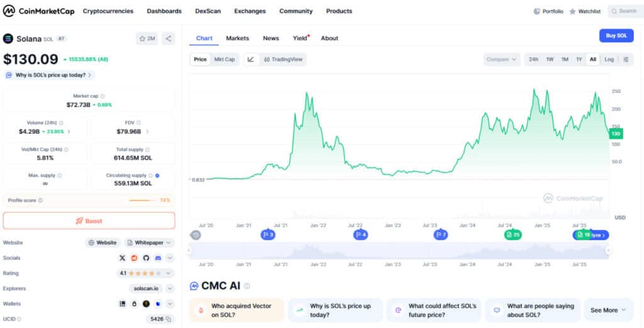The image size is (644, 328).
Task: Click the info icon beside CMC AI
Action: (247, 286)
